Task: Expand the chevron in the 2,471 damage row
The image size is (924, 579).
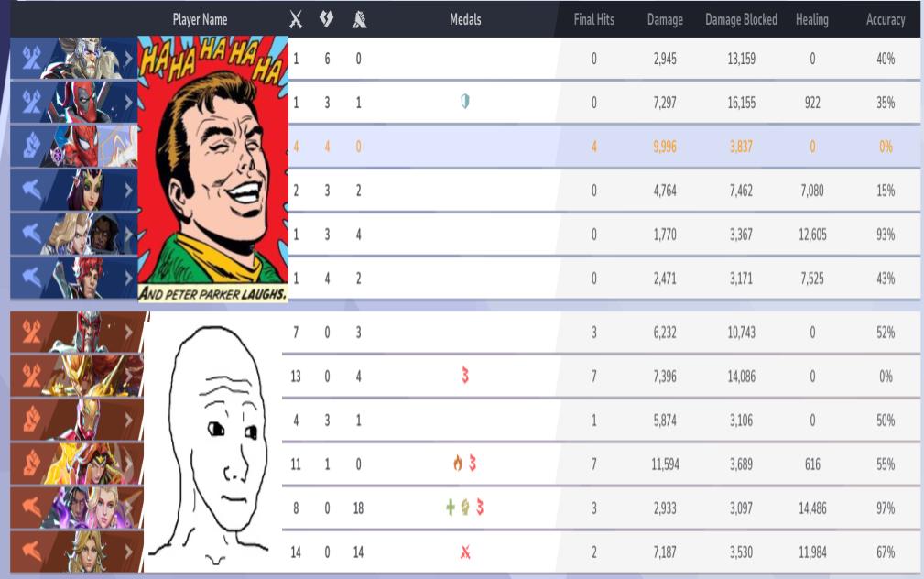Action: 128,279
